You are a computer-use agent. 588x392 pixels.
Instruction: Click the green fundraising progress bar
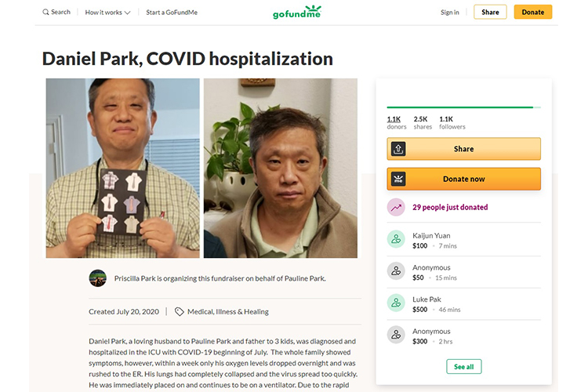coord(459,107)
